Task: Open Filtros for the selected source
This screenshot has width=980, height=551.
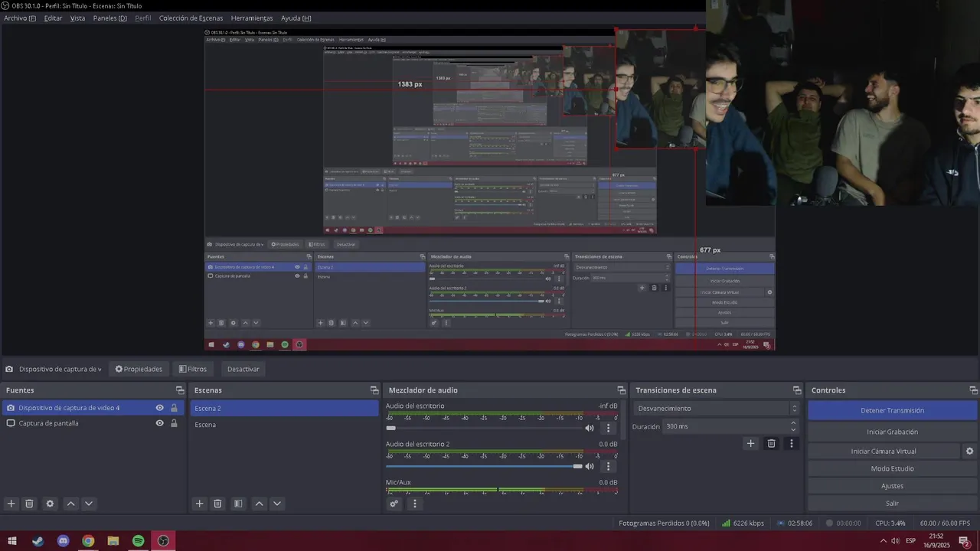Action: (x=193, y=369)
